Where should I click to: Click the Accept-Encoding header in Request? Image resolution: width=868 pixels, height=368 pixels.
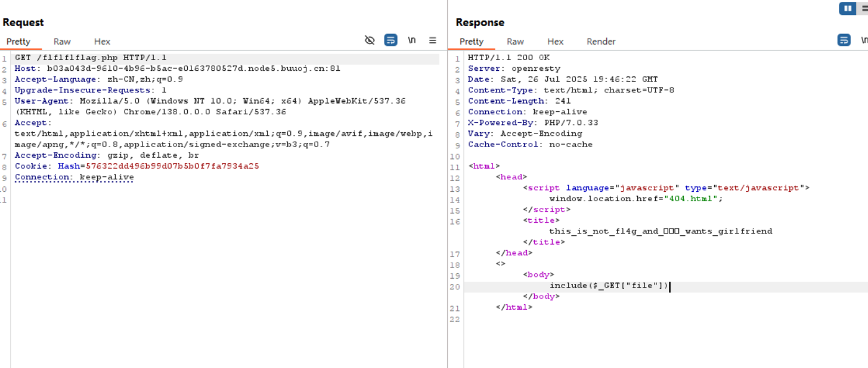point(107,155)
